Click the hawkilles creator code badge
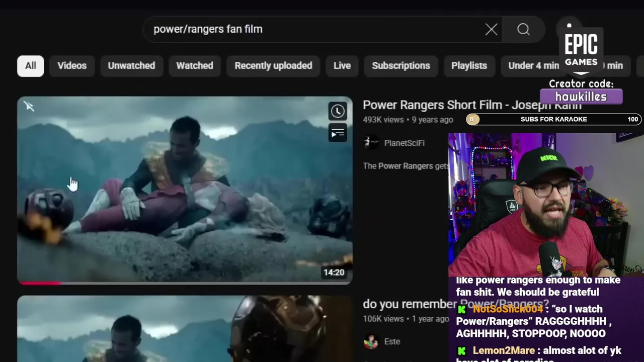This screenshot has height=362, width=644. (581, 97)
